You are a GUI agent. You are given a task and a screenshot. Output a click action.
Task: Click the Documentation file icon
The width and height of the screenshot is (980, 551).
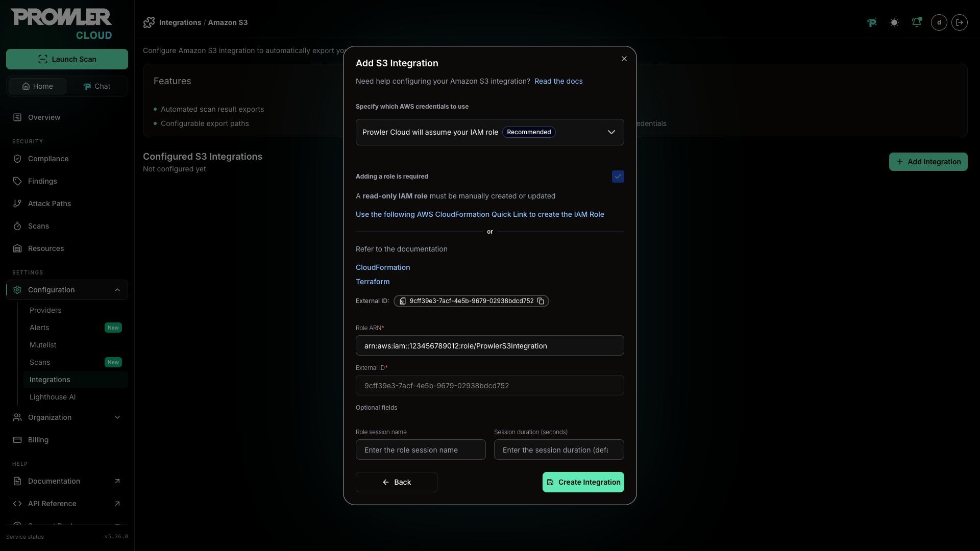click(x=17, y=481)
